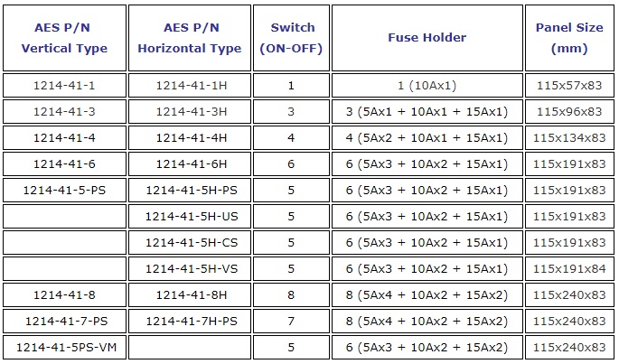Image resolution: width=619 pixels, height=364 pixels.
Task: Select the 1214-41-5H-US cell
Action: click(192, 217)
